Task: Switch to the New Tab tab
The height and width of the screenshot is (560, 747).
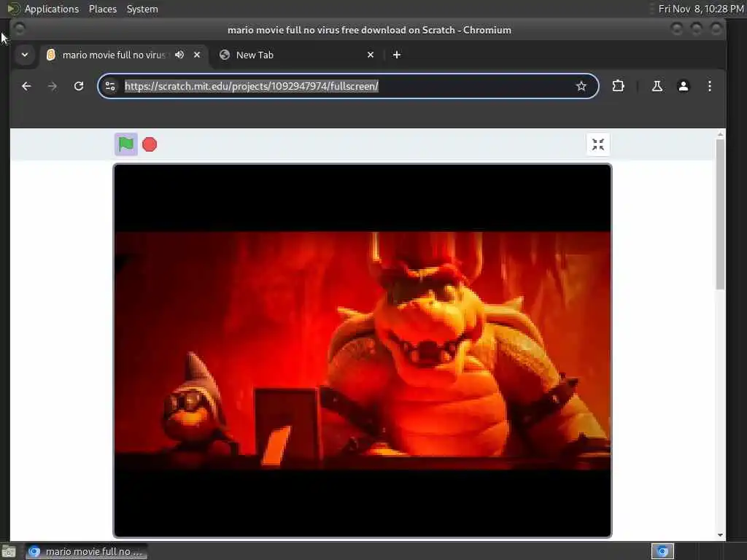Action: click(x=296, y=55)
